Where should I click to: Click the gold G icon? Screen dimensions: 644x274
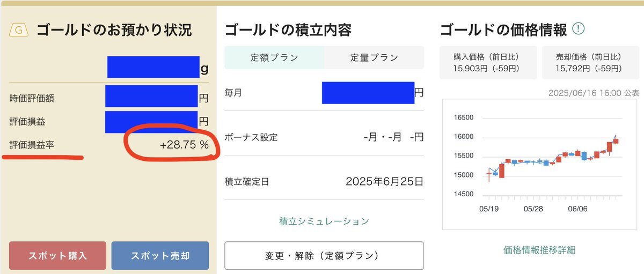(19, 30)
